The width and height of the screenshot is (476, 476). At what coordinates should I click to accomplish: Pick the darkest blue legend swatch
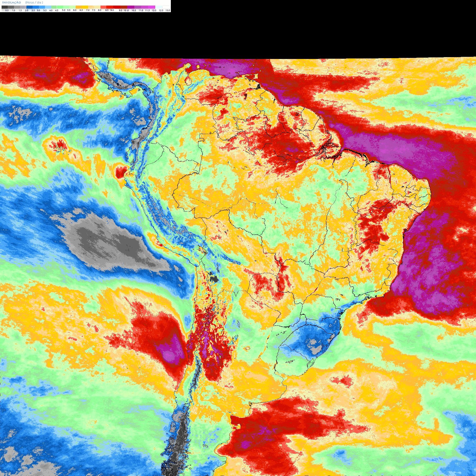tap(29, 7)
